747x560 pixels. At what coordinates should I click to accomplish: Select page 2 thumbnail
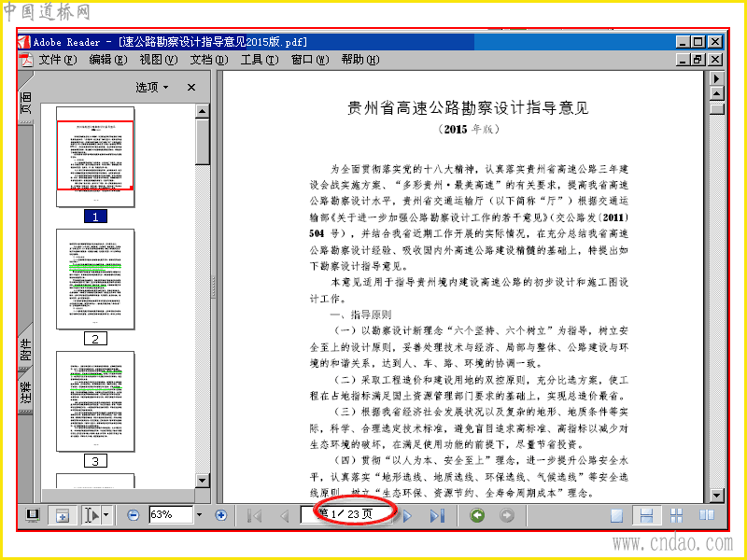[x=95, y=279]
